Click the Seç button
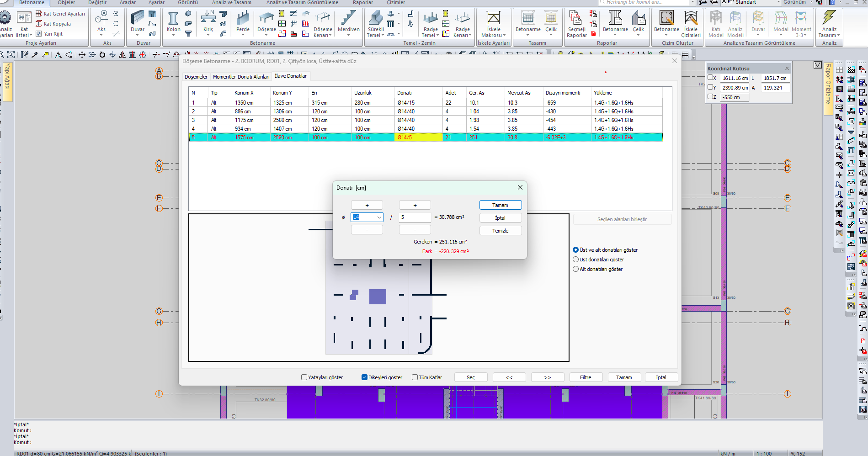The height and width of the screenshot is (456, 868). (x=471, y=377)
